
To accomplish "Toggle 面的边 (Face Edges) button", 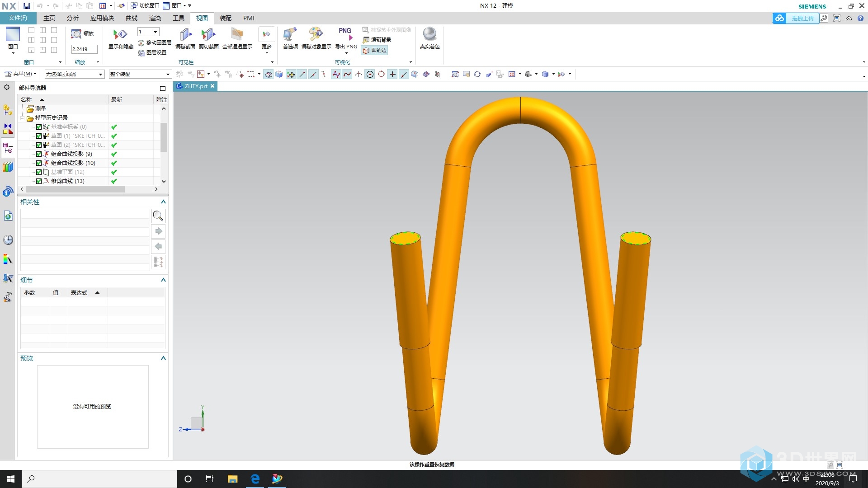I will (375, 51).
